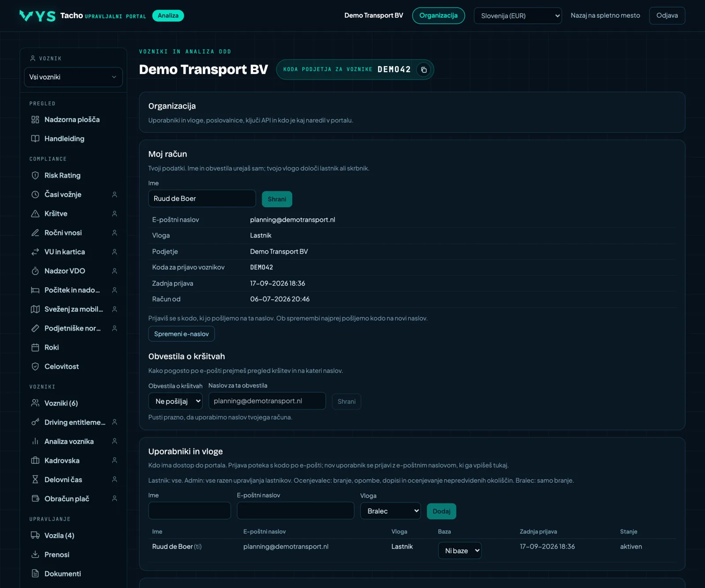
Task: Focus the new user Ime field
Action: click(189, 510)
